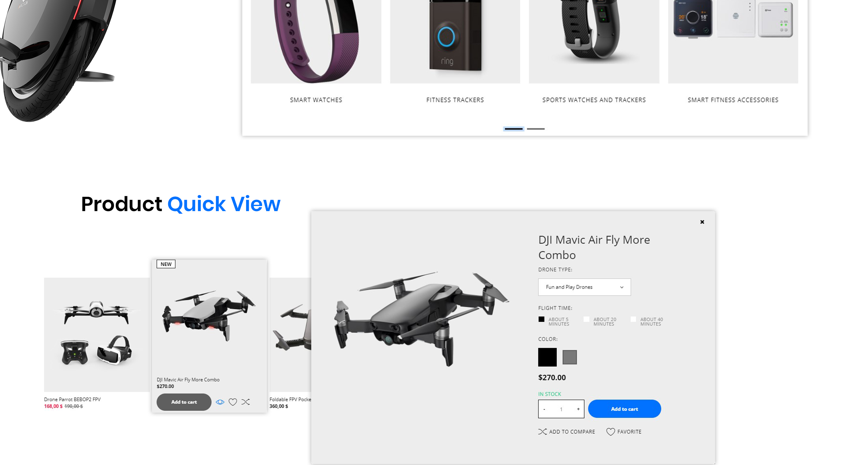Open the Drone Type dropdown
The image size is (868, 465).
pos(585,287)
